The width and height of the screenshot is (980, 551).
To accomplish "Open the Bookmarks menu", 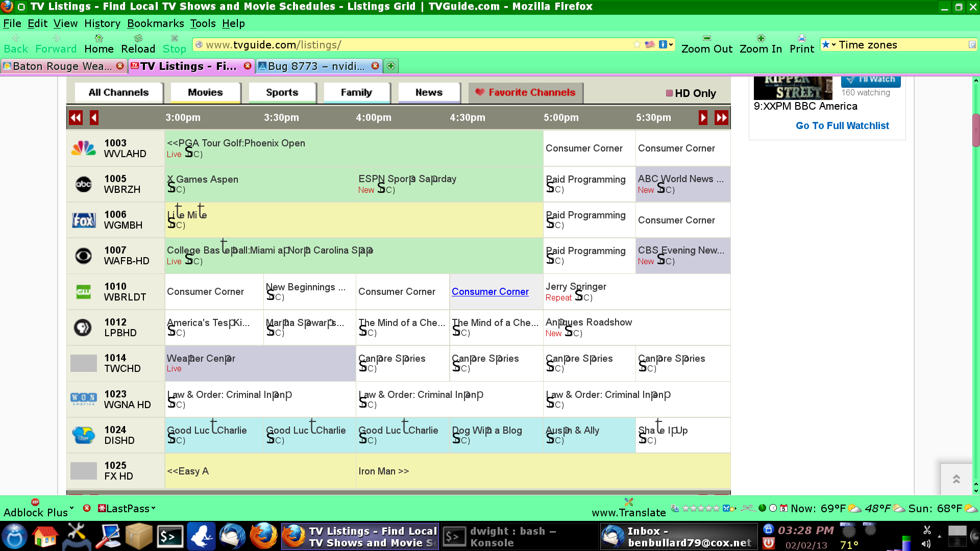I will [x=155, y=23].
